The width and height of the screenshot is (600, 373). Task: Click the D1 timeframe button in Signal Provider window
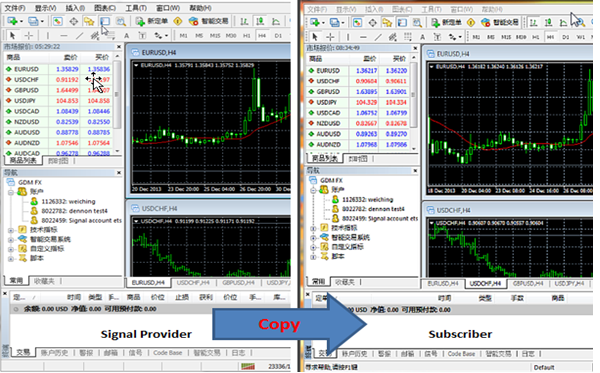coord(278,36)
